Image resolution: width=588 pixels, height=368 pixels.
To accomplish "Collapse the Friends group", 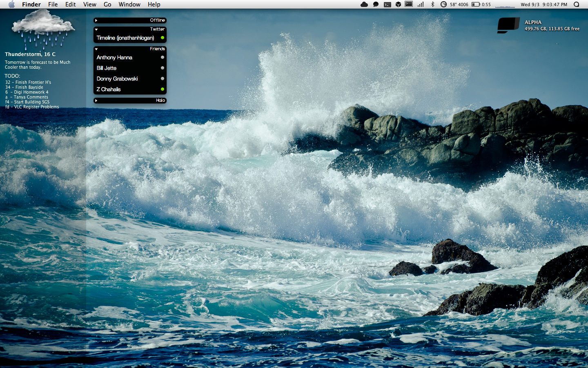I will (x=96, y=49).
